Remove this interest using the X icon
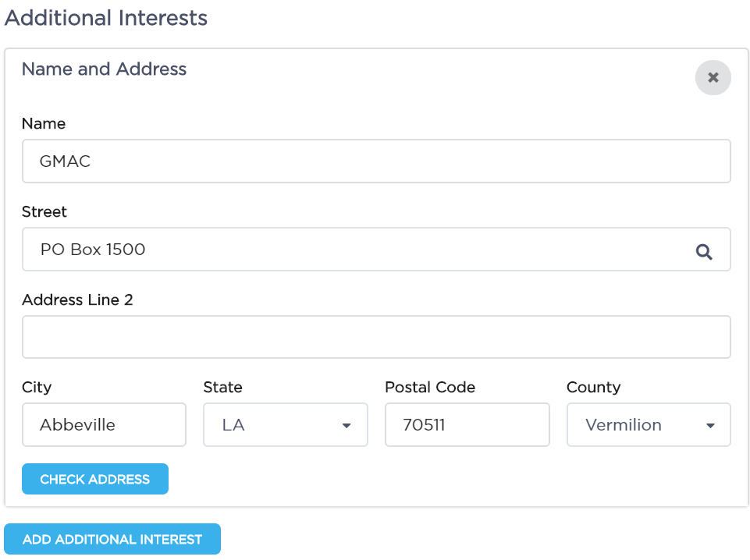This screenshot has width=750, height=560. 713,77
